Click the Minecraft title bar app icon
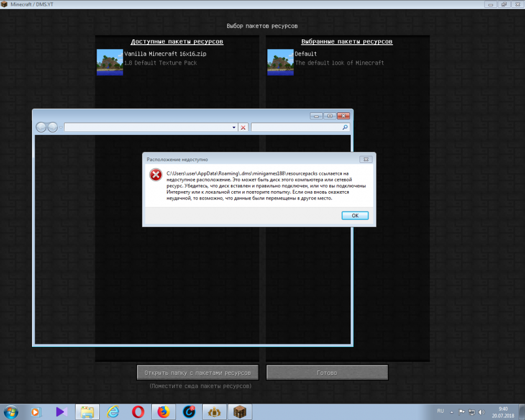 tap(4, 4)
